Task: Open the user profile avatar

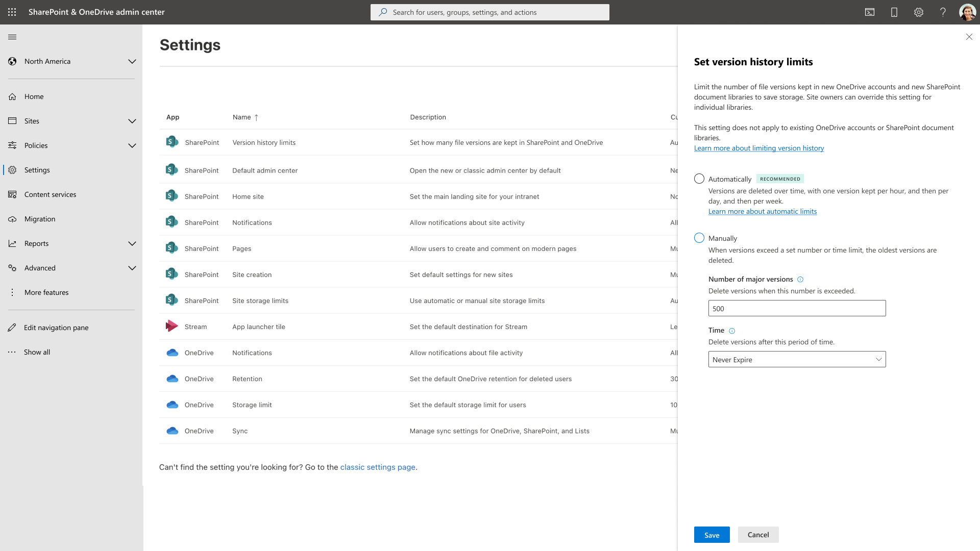Action: pos(967,12)
